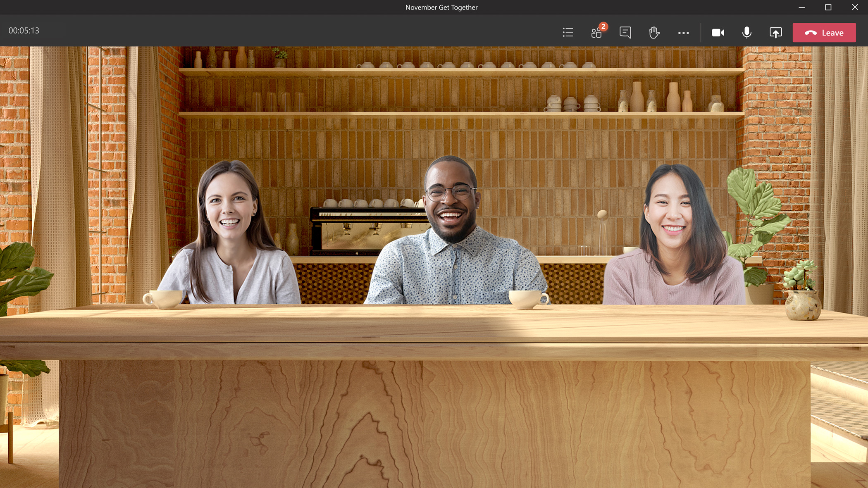
Task: Click Leave to exit the meeting
Action: tap(824, 33)
